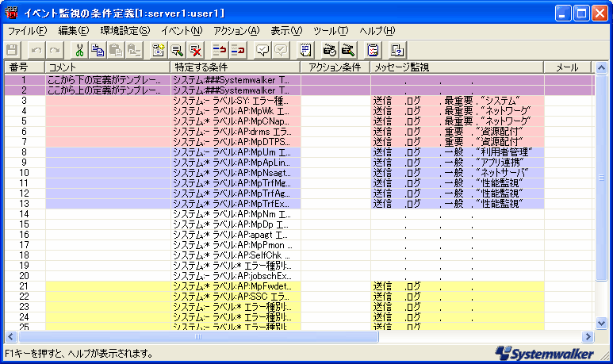Open the イベント(N) menu
The height and width of the screenshot is (364, 613).
(x=182, y=30)
